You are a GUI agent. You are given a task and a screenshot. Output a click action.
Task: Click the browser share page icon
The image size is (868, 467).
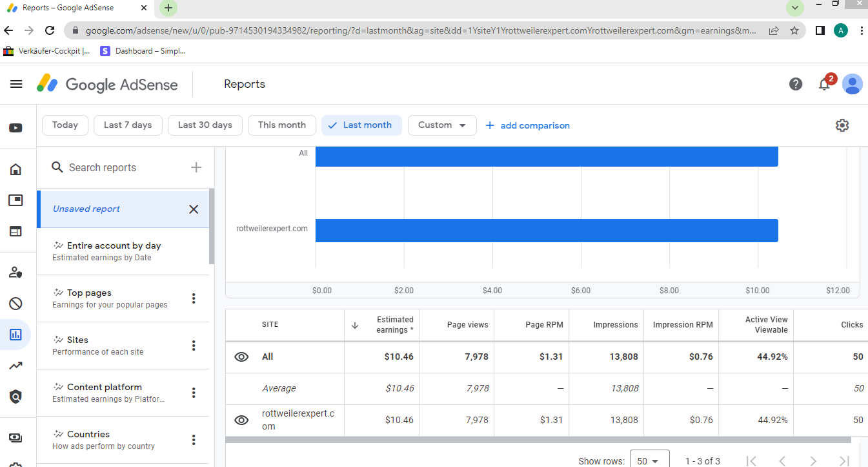[774, 30]
